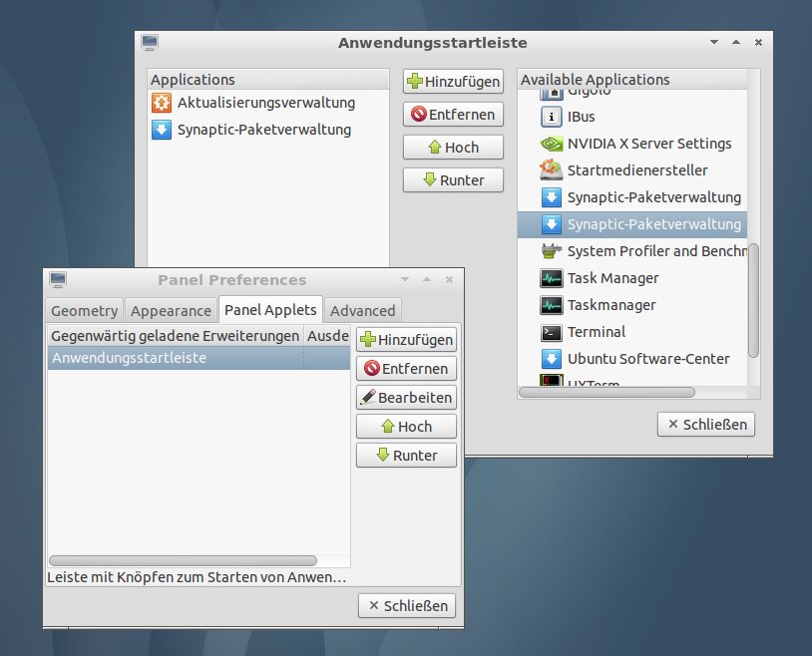Select Terminal in Available Applications

[632, 332]
